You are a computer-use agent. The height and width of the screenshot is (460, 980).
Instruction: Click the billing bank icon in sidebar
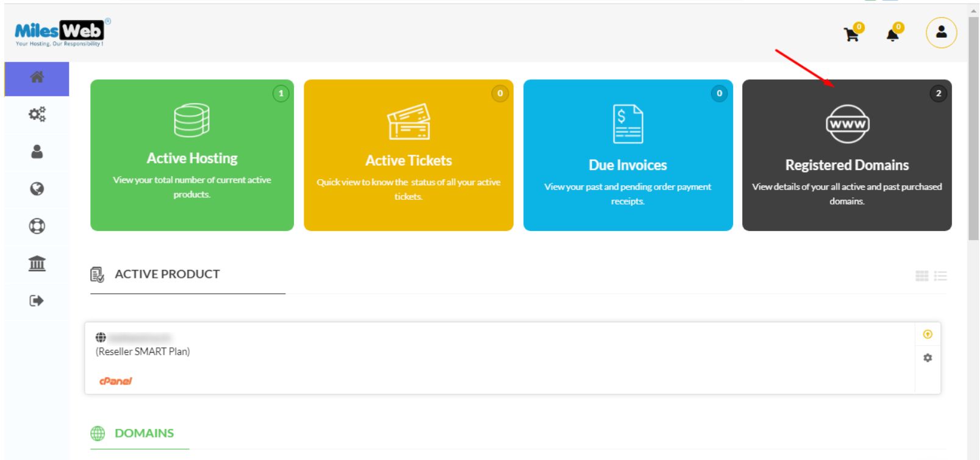coord(37,263)
